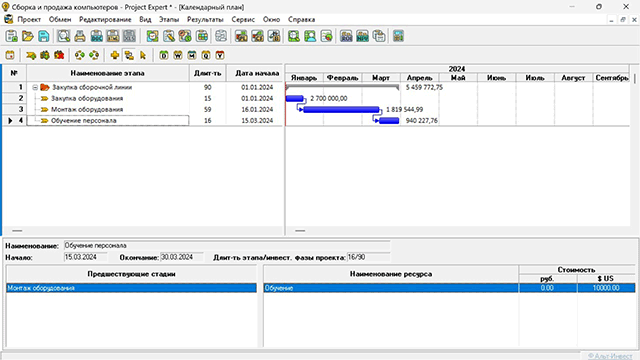This screenshot has height=360, width=640.
Task: Click the calculator icon in the top toolbar
Action: (x=398, y=36)
